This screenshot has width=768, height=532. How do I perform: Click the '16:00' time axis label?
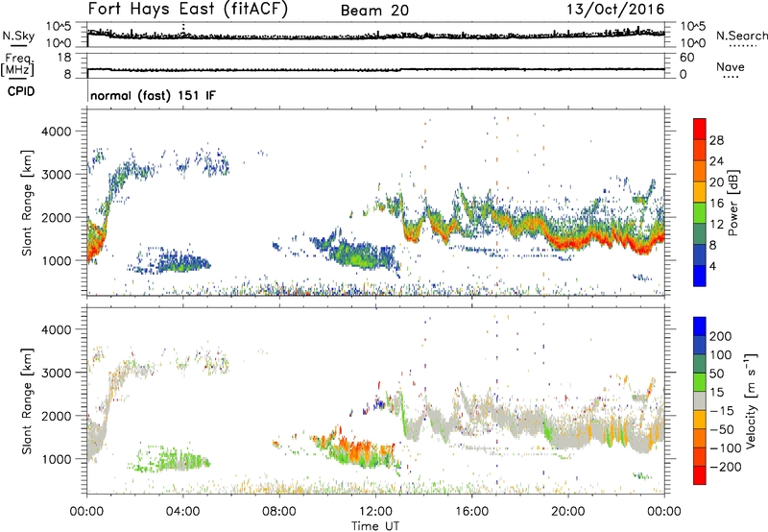(471, 512)
